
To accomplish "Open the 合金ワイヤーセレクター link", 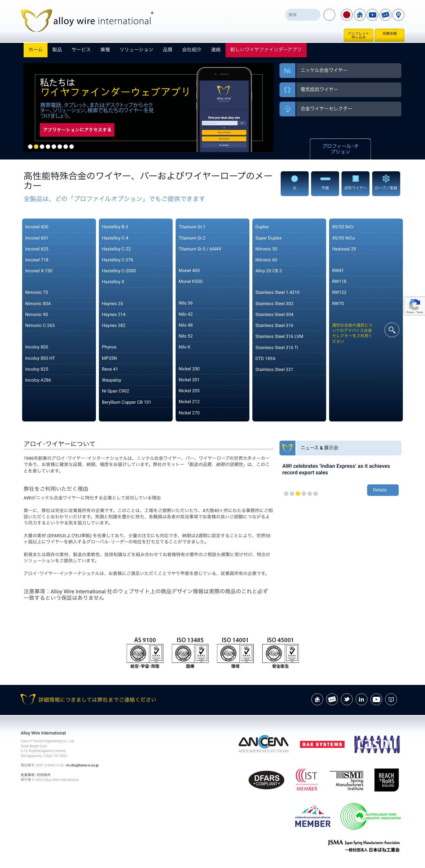I will (349, 109).
